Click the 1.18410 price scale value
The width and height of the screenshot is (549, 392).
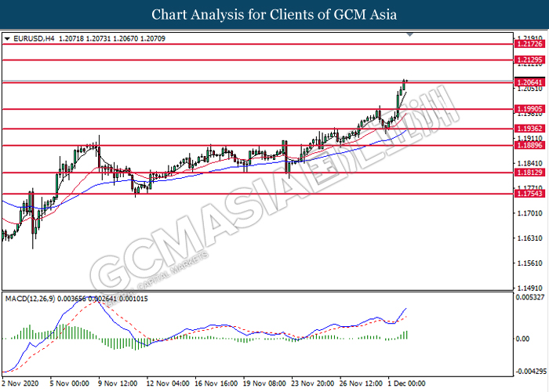click(x=529, y=163)
